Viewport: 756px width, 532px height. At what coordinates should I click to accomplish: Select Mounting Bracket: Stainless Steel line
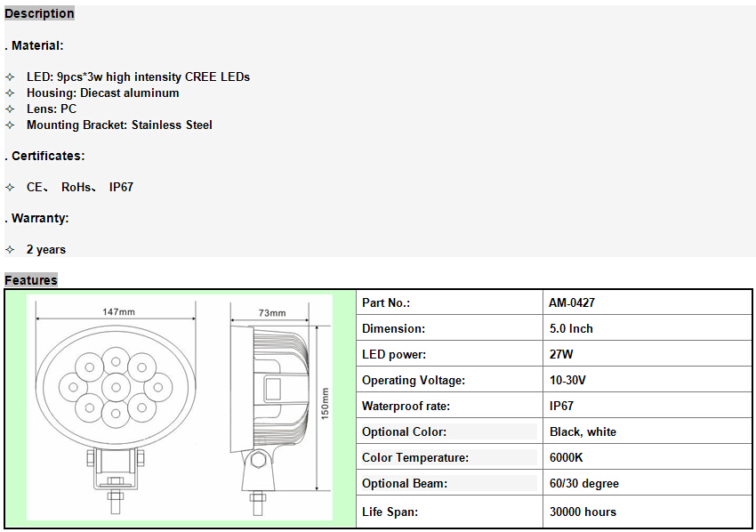point(119,125)
